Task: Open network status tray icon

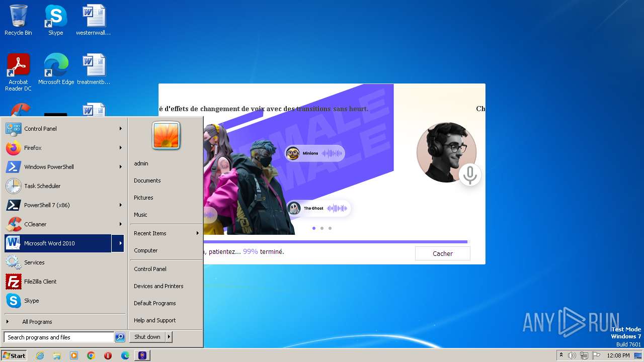Action: pos(584,355)
